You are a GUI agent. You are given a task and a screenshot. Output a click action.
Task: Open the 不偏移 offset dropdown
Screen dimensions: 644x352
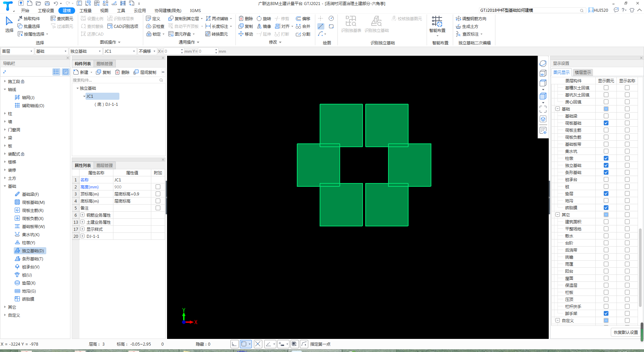click(x=147, y=51)
